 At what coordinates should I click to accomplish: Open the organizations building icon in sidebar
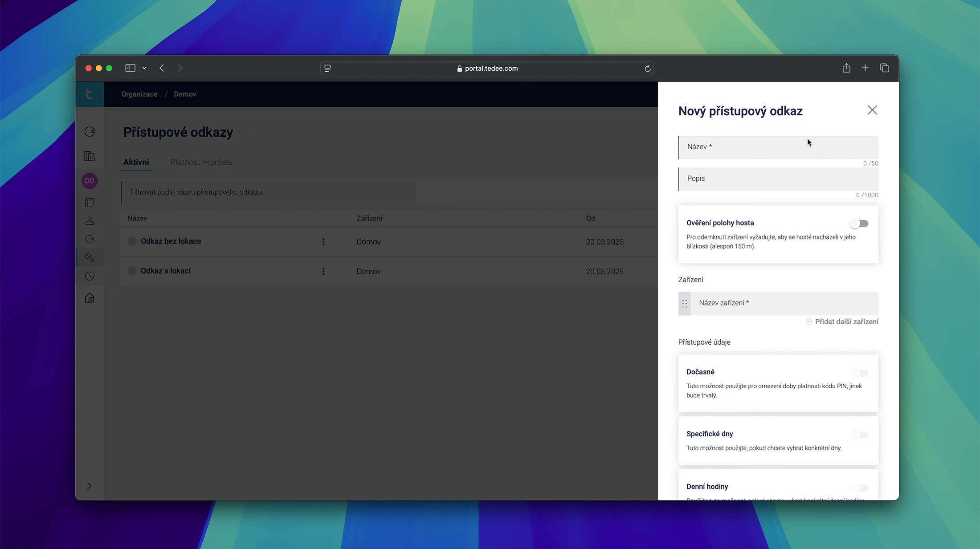tap(90, 156)
